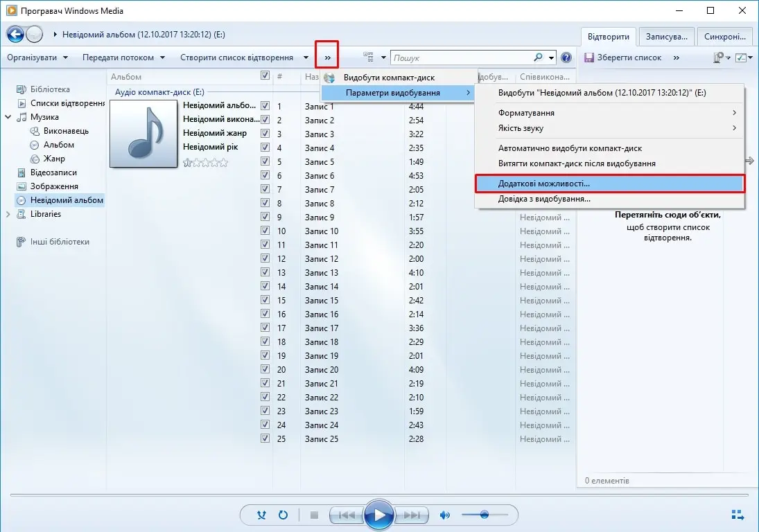
Task: Click the playback seek bar
Action: coord(379,495)
